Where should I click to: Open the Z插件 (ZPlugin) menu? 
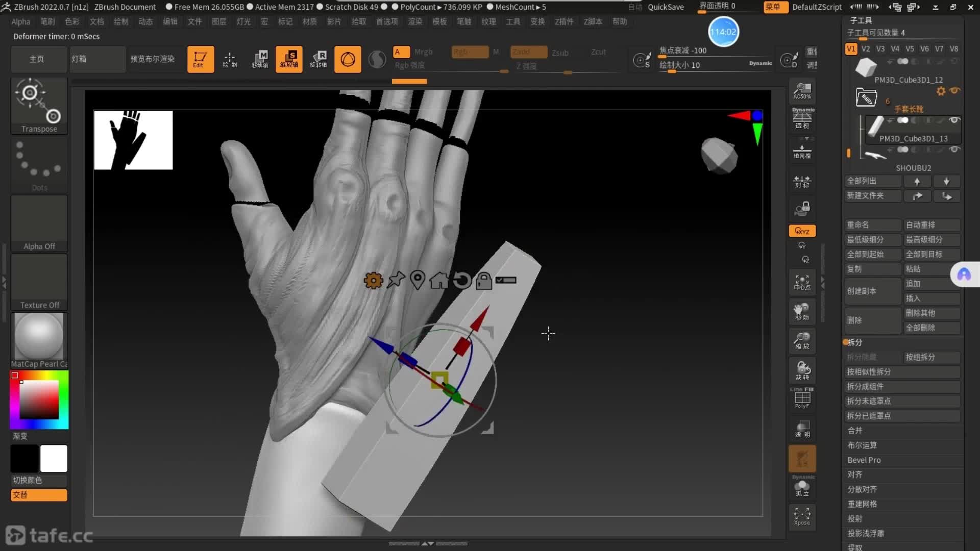(564, 21)
